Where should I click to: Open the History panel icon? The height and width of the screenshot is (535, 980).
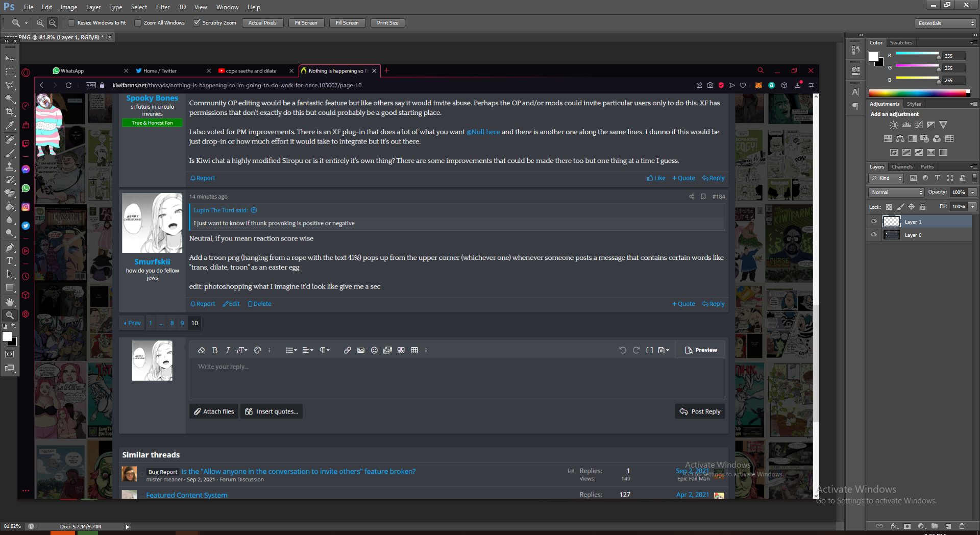pyautogui.click(x=856, y=50)
